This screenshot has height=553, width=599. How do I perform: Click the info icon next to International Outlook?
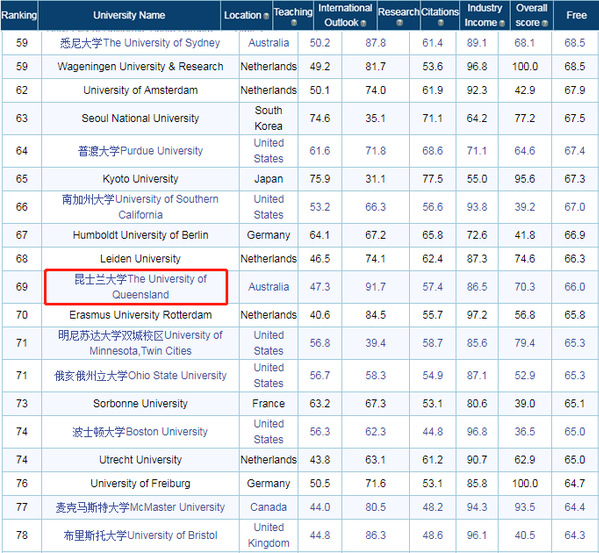(363, 23)
